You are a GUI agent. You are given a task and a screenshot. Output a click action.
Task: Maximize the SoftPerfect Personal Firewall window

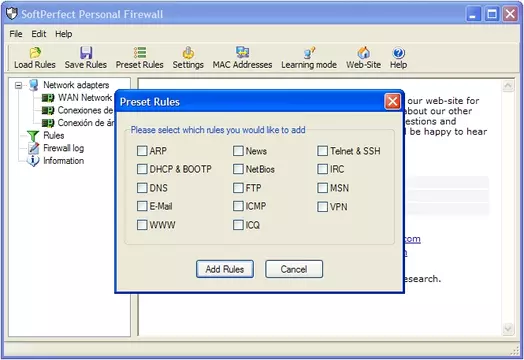(492, 14)
